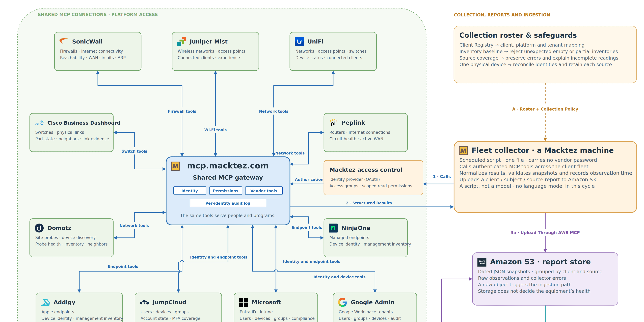Click the mcp.macktez.com title
The image size is (644, 322).
click(x=228, y=166)
